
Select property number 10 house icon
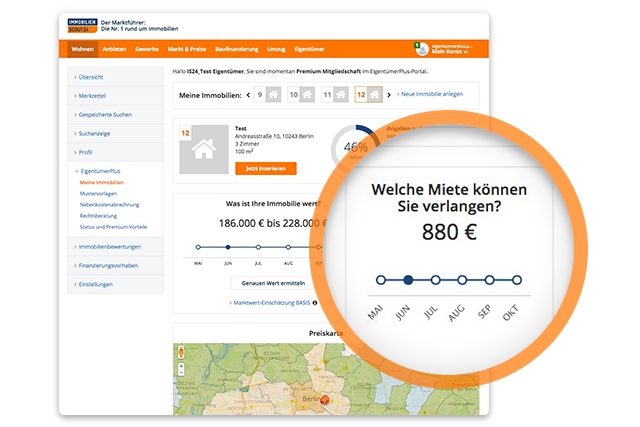tap(309, 95)
